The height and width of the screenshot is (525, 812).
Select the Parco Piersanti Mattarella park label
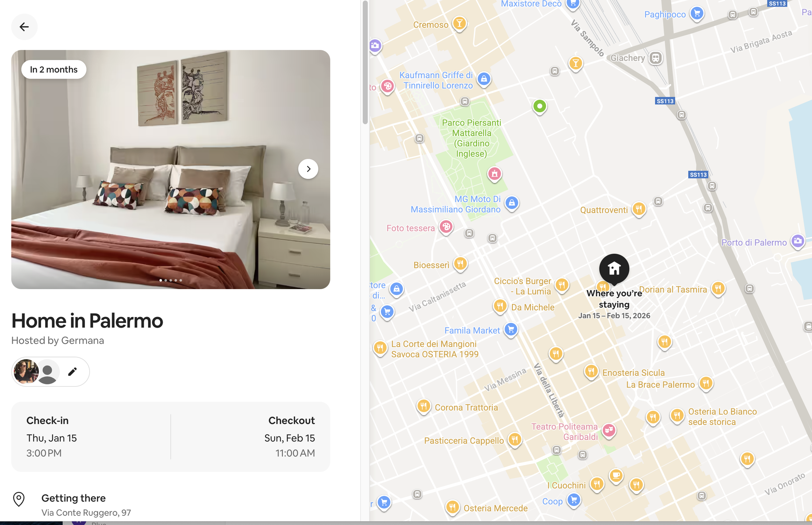pyautogui.click(x=472, y=138)
